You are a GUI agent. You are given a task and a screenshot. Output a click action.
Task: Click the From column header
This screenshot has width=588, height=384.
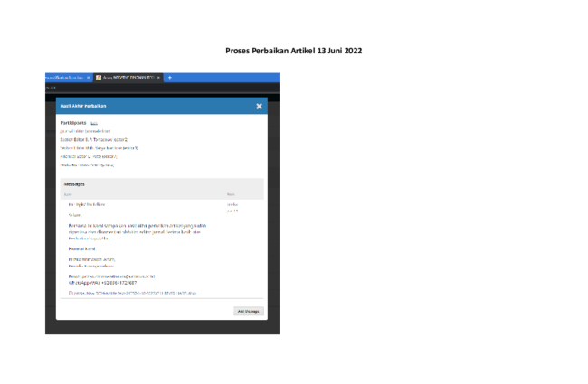click(231, 194)
